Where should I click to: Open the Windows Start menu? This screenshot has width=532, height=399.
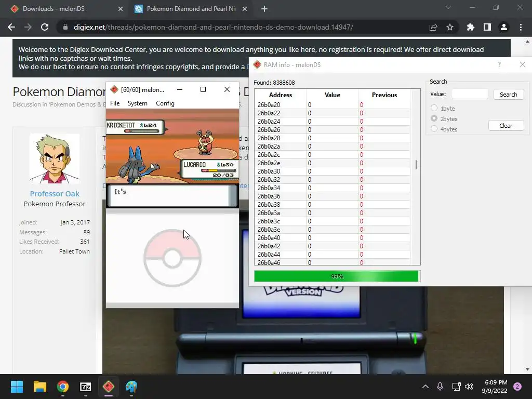tap(17, 387)
